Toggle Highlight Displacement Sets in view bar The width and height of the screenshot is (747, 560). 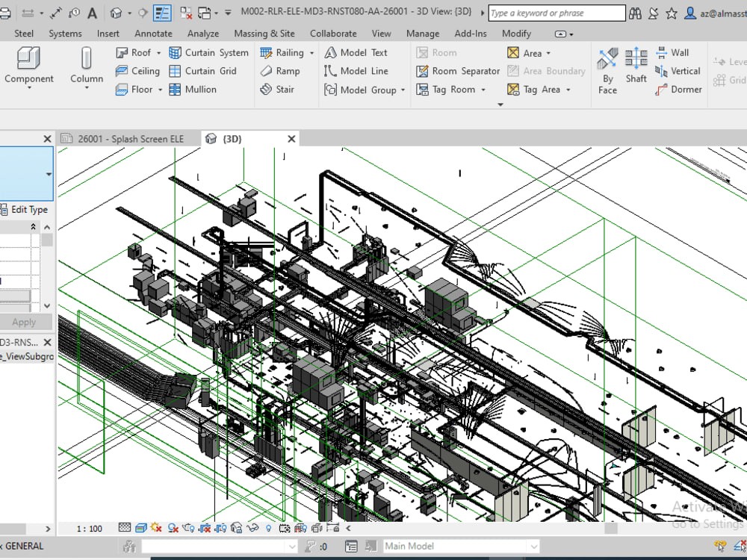point(317,528)
